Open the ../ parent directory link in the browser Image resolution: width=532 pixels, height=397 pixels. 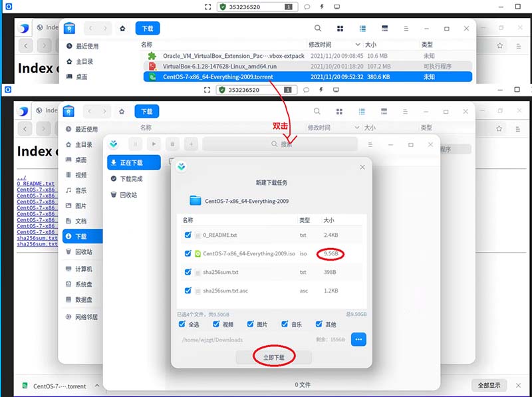(21, 178)
